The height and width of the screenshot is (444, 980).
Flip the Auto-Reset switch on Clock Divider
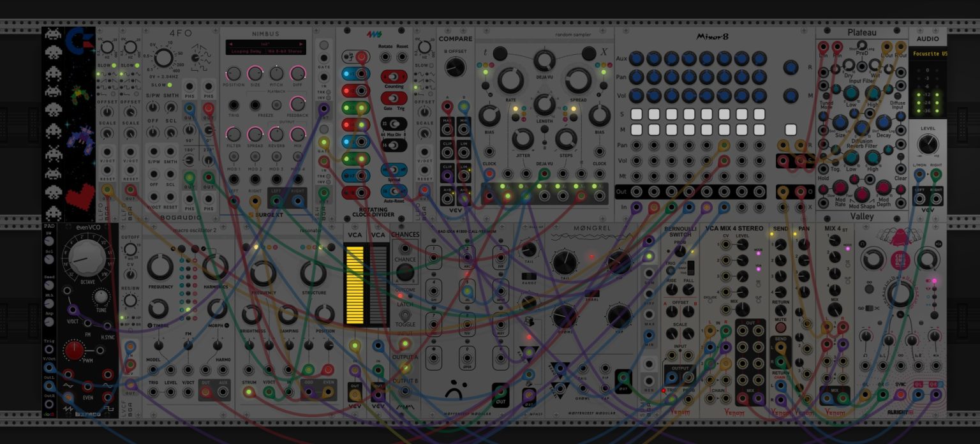tap(394, 189)
